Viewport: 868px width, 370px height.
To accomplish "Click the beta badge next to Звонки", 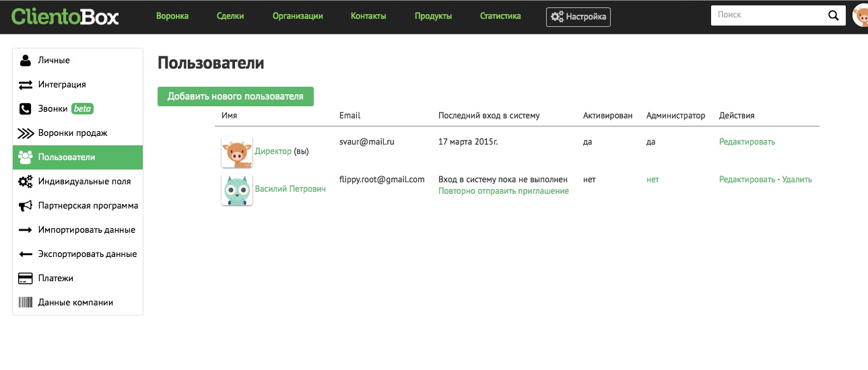I will coord(82,109).
